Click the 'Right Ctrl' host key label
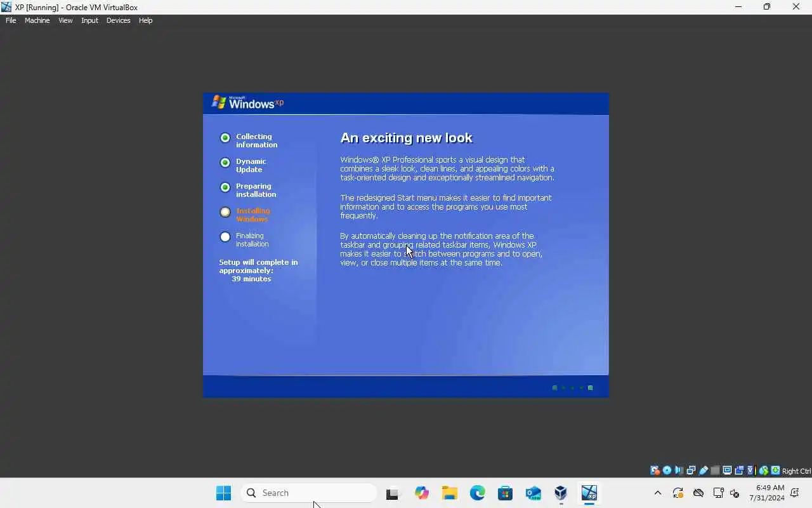The width and height of the screenshot is (812, 508). [797, 471]
